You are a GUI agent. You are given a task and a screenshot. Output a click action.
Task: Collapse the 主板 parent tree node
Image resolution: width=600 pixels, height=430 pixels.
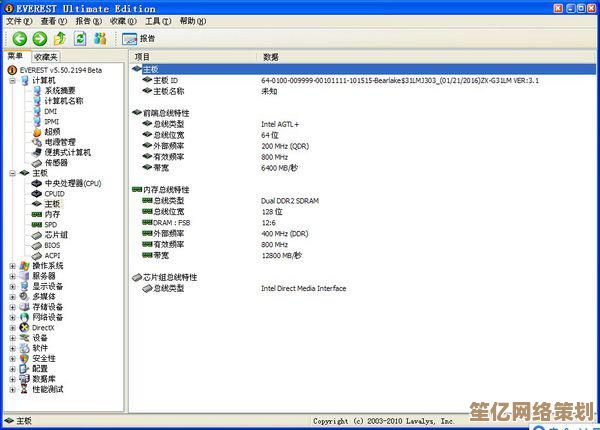click(x=13, y=173)
